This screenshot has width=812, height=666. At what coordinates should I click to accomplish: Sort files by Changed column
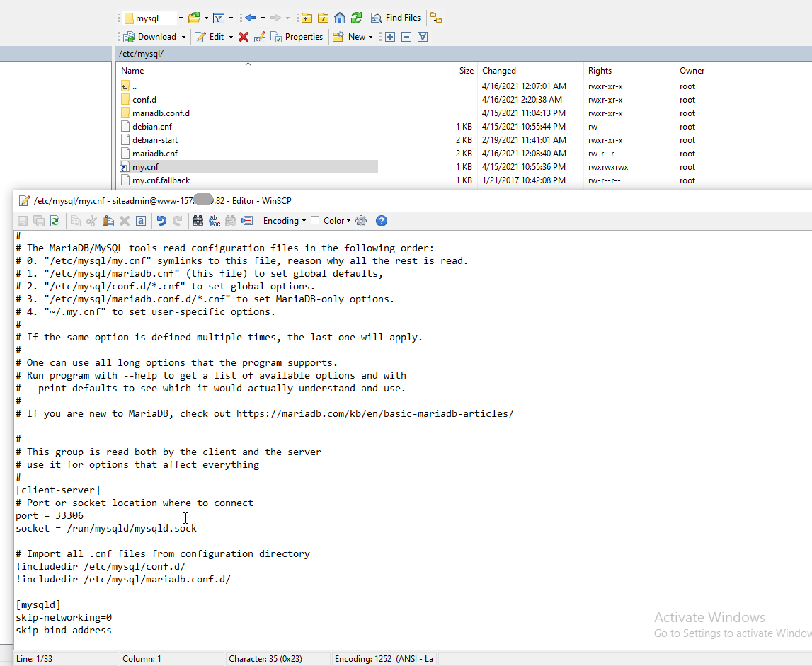[530, 71]
